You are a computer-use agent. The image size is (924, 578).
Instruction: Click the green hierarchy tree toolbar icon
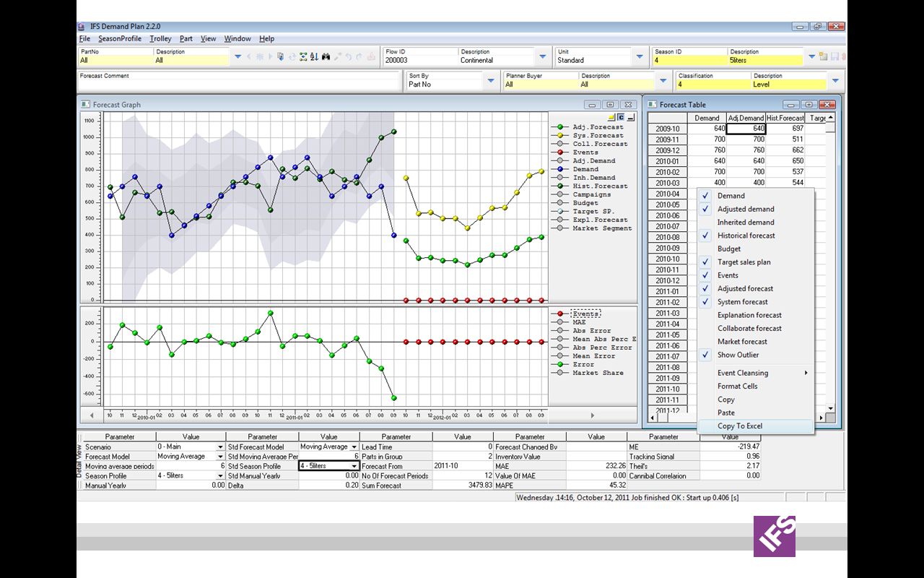tap(303, 56)
